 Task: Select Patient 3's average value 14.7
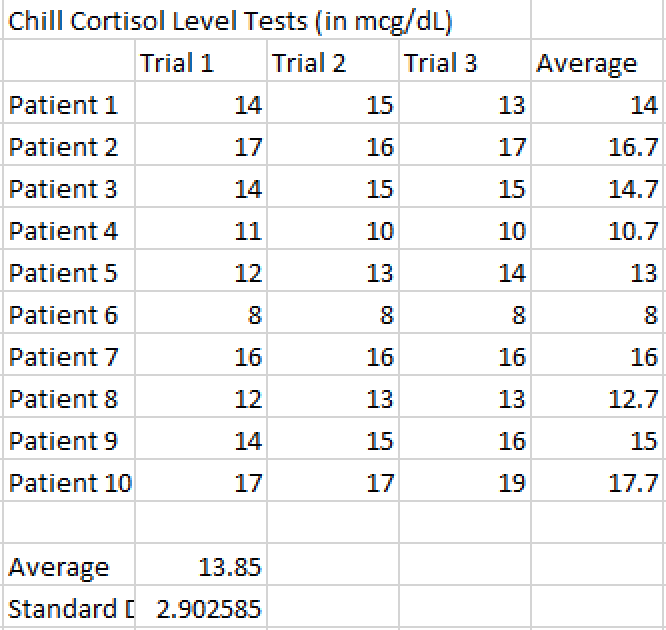pyautogui.click(x=598, y=189)
